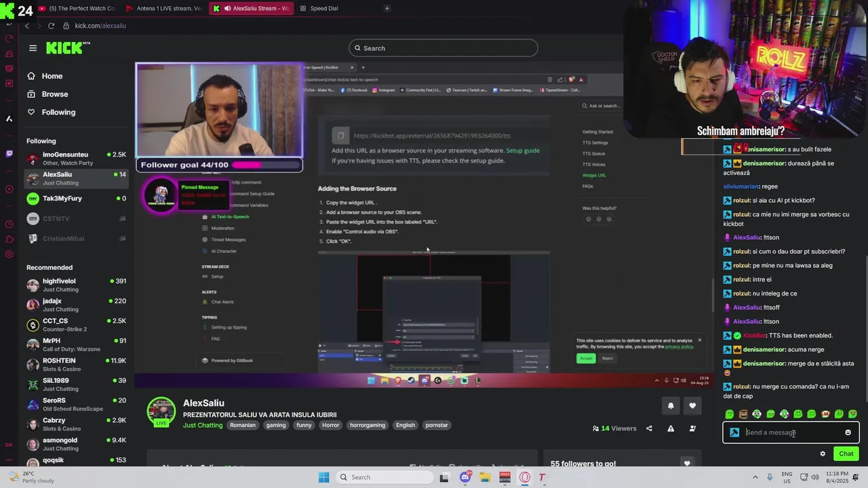Select AlexSaliu in Following list
Screen dimensions: 868x488
pyautogui.click(x=76, y=179)
